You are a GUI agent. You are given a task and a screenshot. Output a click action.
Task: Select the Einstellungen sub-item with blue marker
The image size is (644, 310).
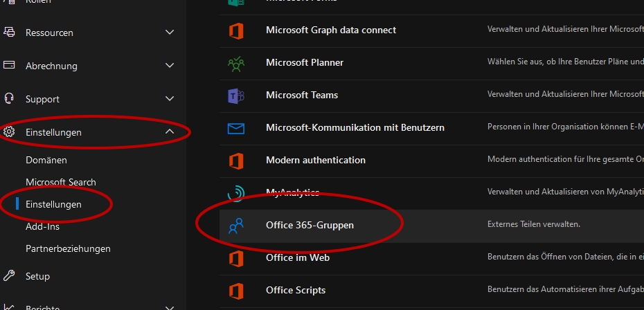[x=53, y=204]
